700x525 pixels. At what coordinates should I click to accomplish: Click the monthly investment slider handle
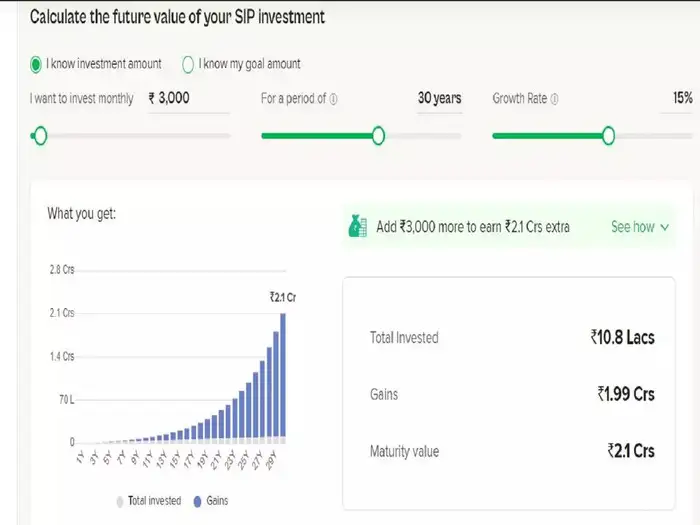(39, 136)
